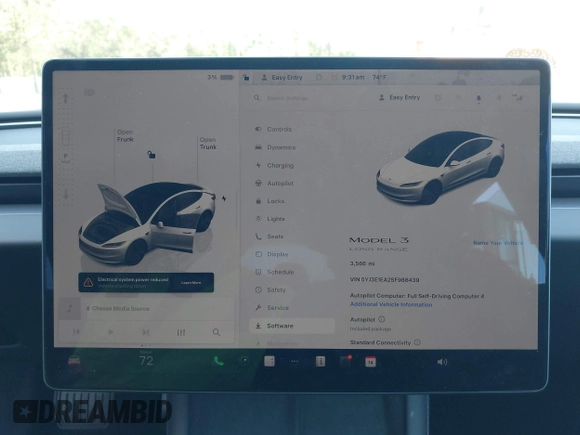This screenshot has width=580, height=435.
Task: Open the media search magnifier icon
Action: point(216,332)
